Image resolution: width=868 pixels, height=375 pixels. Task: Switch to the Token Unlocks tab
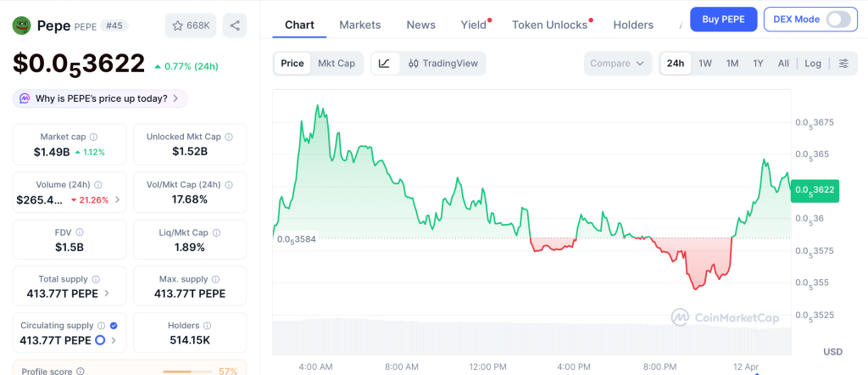pos(549,25)
